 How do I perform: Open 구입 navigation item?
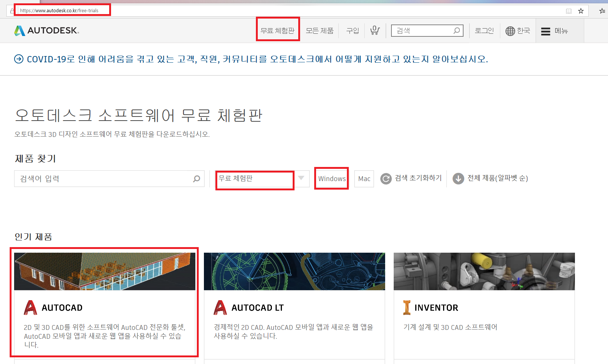click(353, 30)
